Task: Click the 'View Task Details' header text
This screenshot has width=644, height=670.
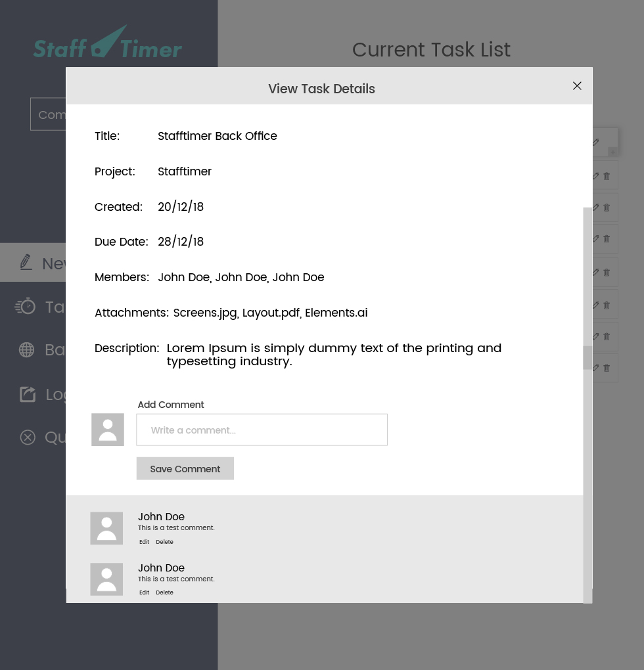Action: [x=321, y=89]
